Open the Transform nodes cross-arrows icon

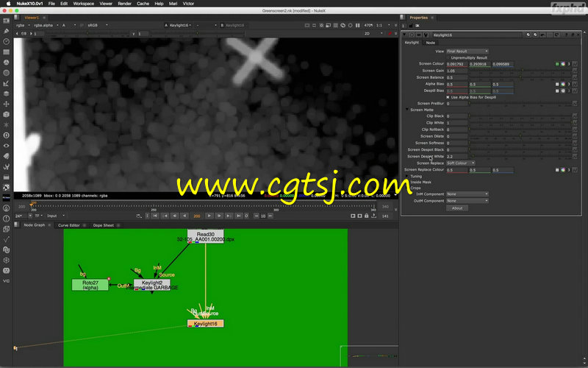click(x=6, y=104)
